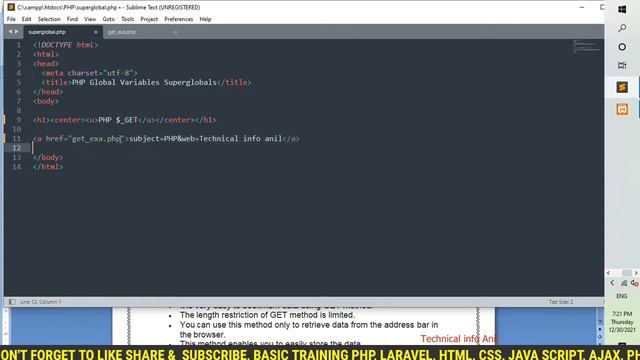Open the Tools menu
Image resolution: width=640 pixels, height=360 pixels.
tap(127, 19)
